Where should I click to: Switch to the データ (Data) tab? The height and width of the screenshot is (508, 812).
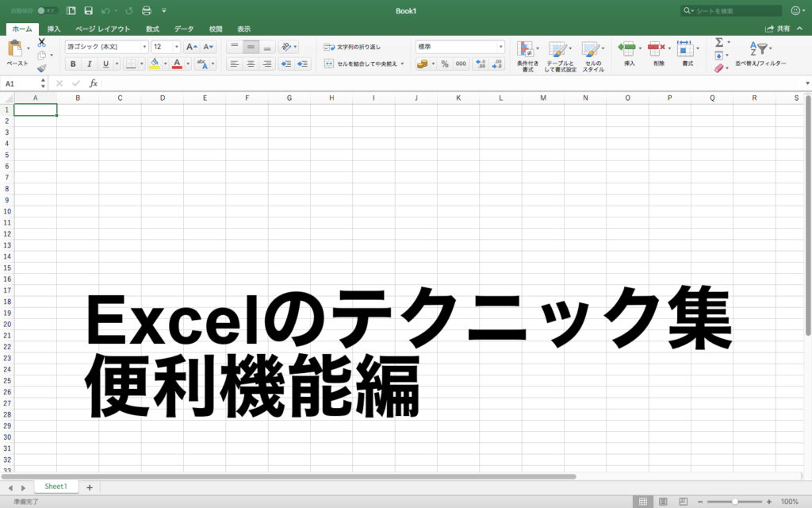[184, 29]
